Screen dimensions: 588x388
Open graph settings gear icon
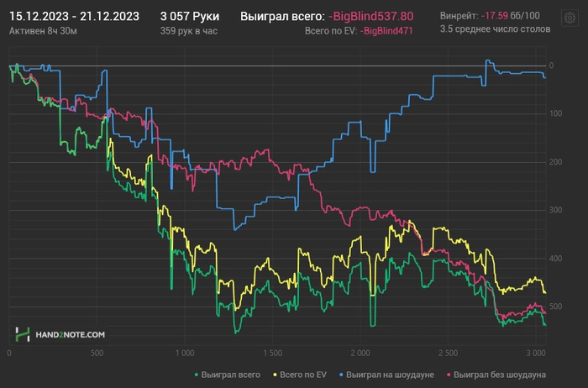tap(570, 18)
